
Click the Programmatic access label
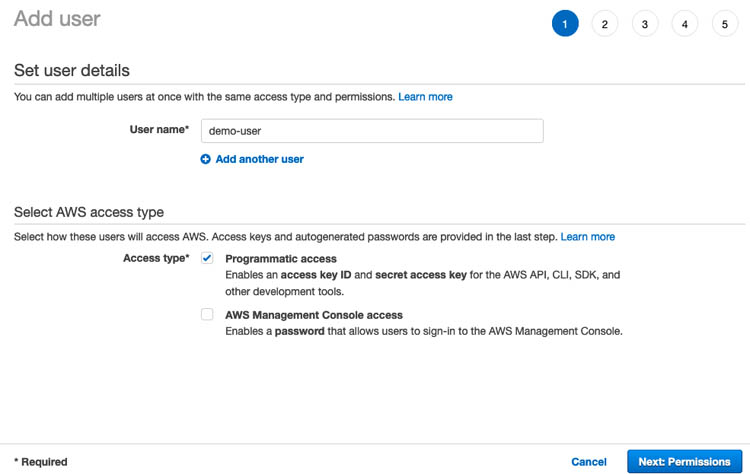[x=281, y=259]
